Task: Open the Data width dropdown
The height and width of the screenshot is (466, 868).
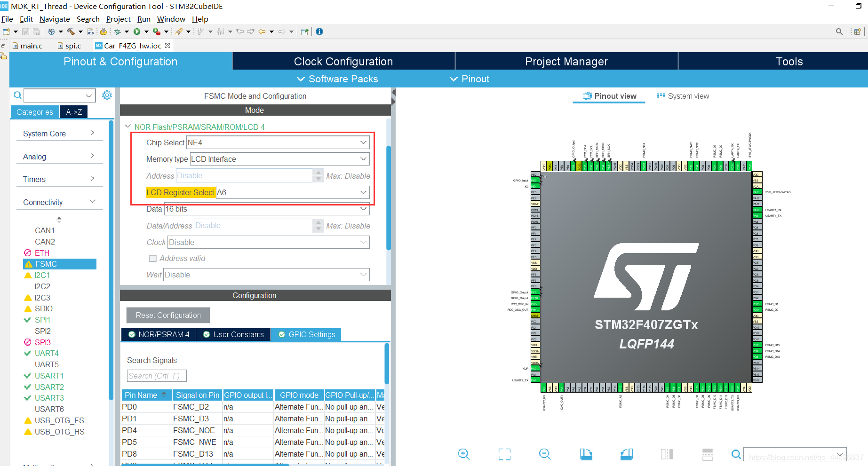Action: [267, 209]
